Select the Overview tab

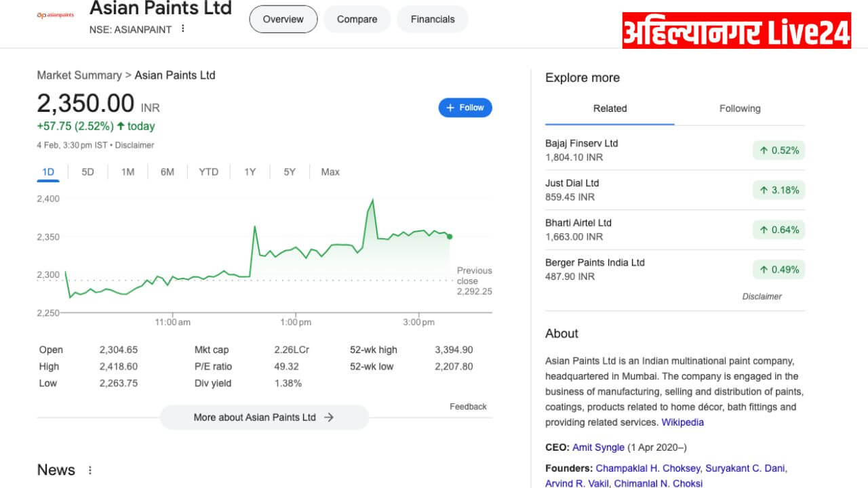(x=283, y=19)
